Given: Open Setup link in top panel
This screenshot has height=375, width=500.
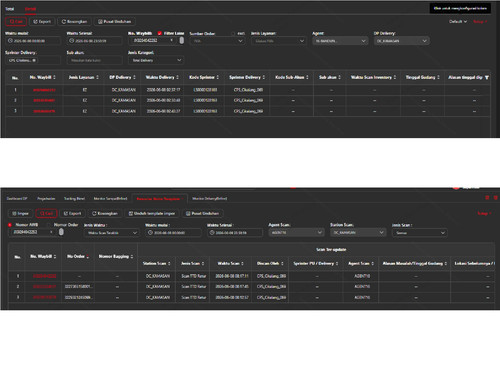Looking at the screenshot, I should click(x=480, y=22).
